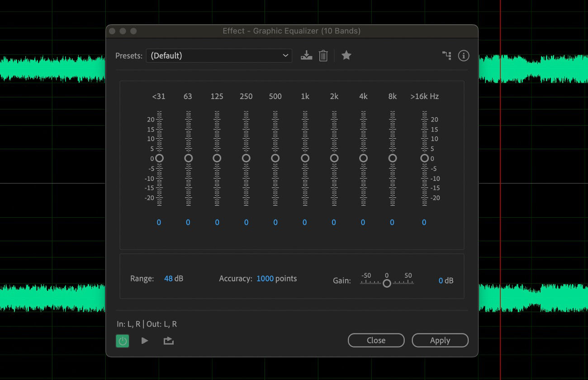588x380 pixels.
Task: Click the <31 band gain value field
Action: point(159,222)
